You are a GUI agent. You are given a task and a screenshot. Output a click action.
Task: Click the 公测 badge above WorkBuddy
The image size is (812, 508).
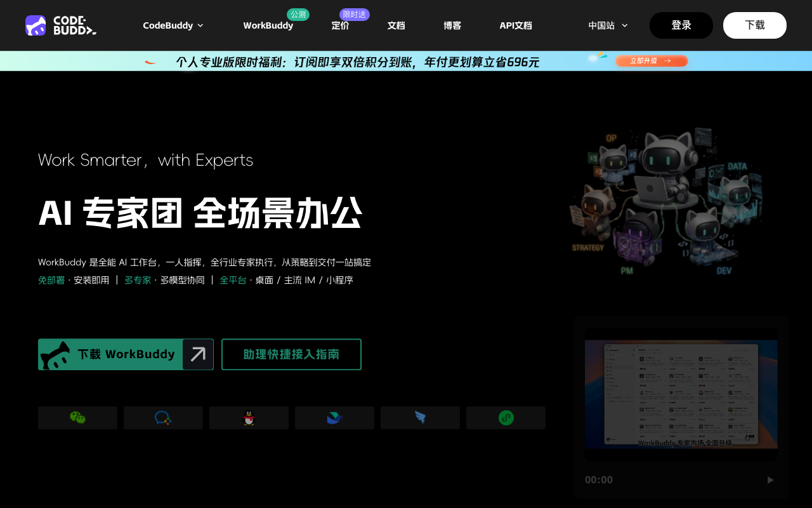[x=298, y=15]
